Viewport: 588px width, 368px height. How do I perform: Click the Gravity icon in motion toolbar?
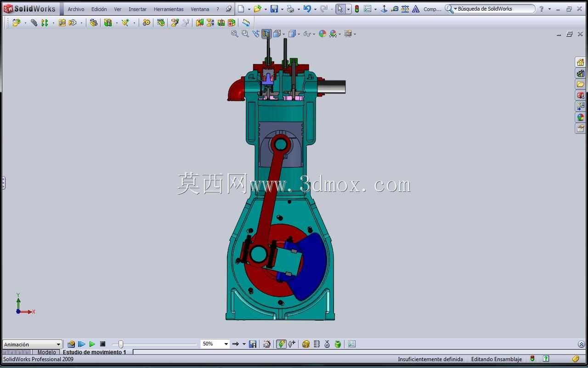(x=338, y=344)
